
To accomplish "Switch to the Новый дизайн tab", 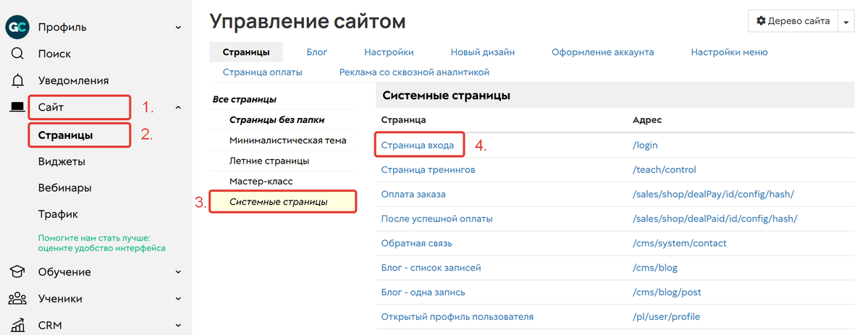I will [483, 52].
